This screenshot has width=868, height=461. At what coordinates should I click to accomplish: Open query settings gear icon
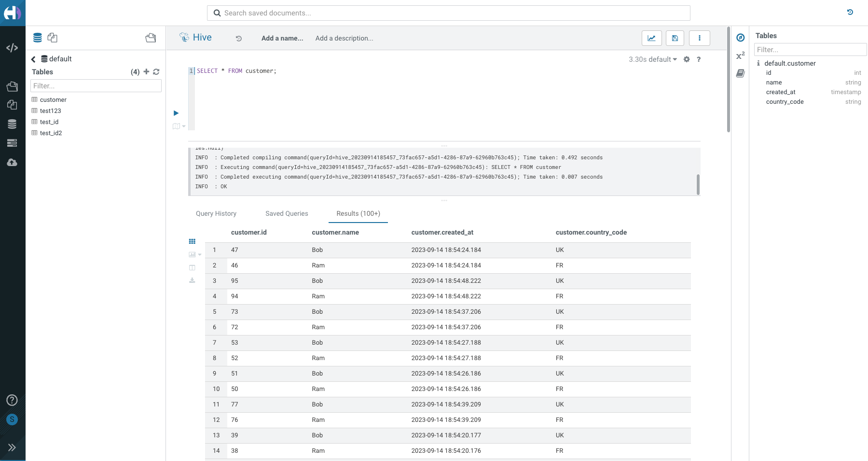click(x=687, y=59)
